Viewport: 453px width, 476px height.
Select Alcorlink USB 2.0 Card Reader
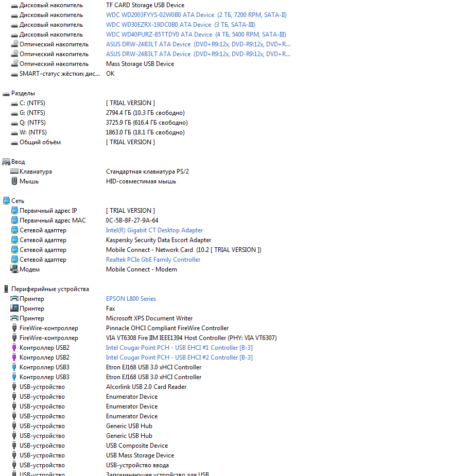146,387
